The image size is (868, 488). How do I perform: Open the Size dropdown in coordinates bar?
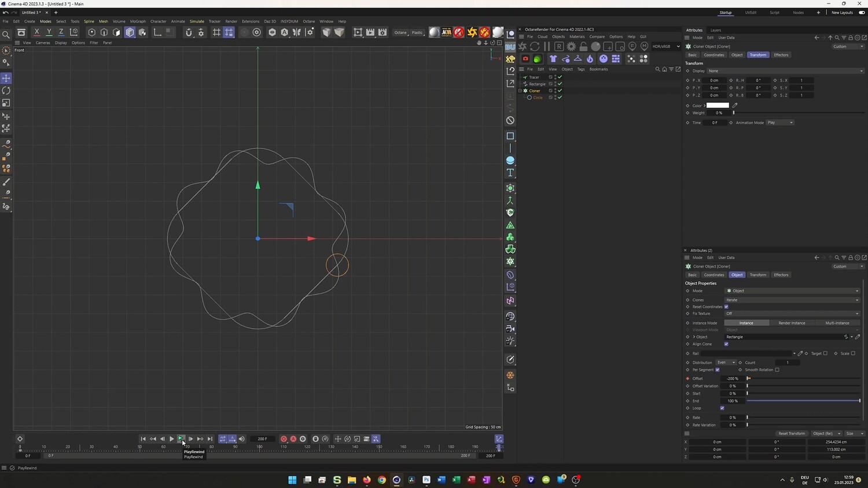point(854,433)
